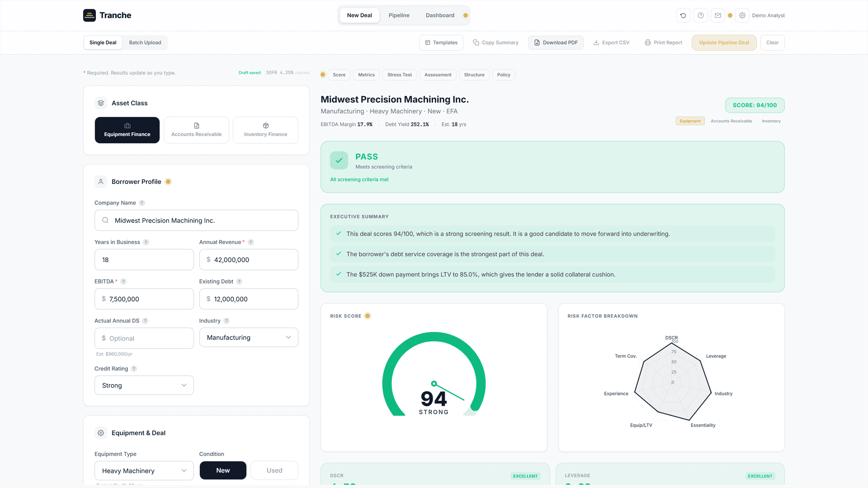Click the Actual Annual DS input field
868x488 pixels.
(x=144, y=338)
